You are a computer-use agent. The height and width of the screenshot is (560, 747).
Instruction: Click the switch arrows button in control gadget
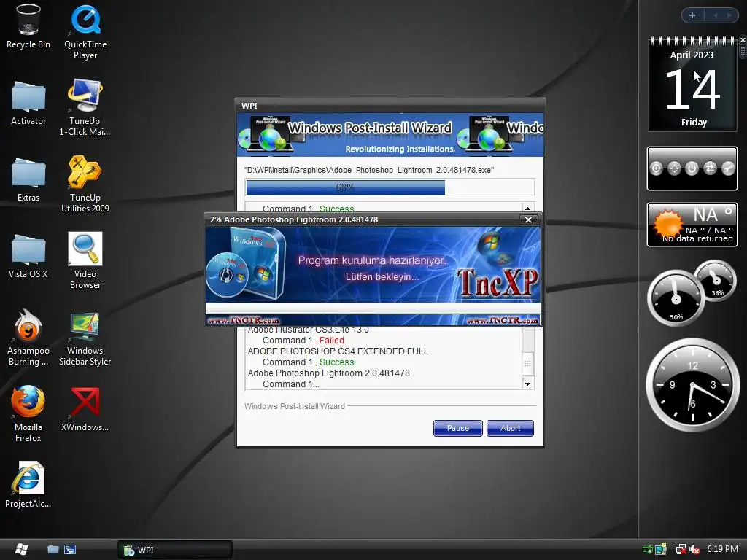tap(710, 168)
